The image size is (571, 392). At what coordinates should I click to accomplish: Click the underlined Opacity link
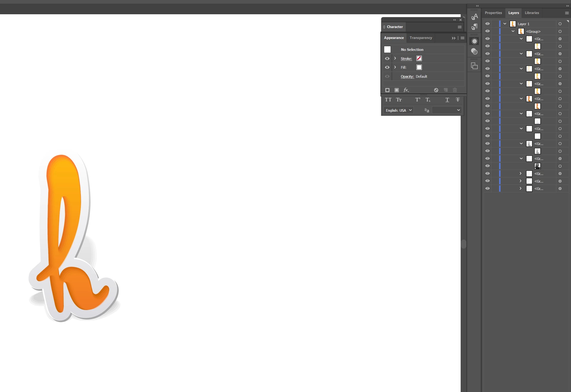pos(407,77)
